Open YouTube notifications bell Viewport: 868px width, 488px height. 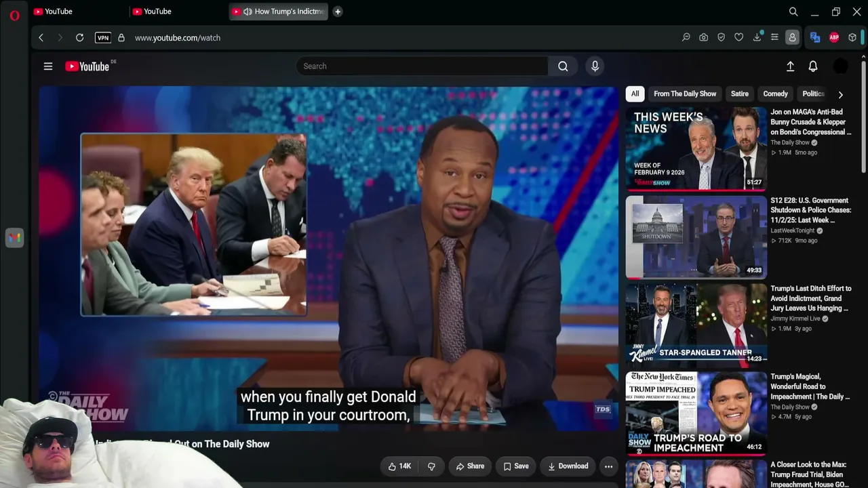[813, 66]
